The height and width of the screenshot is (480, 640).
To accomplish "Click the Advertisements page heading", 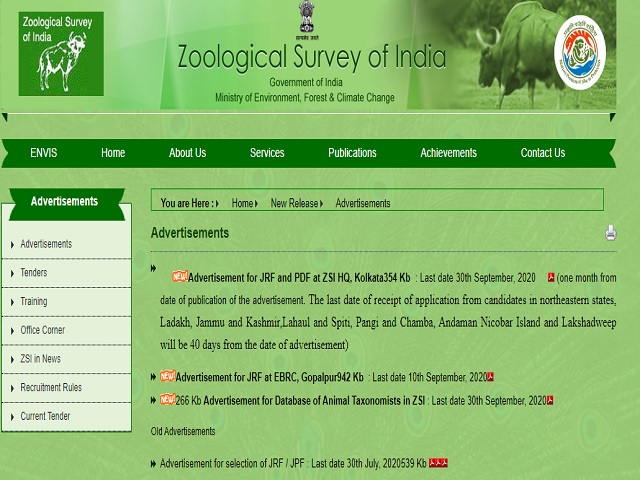I will point(190,233).
